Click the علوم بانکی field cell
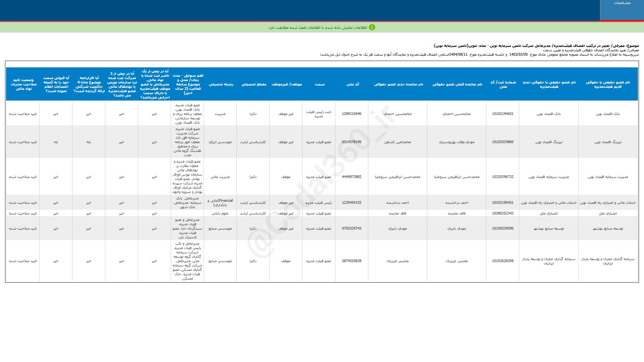This screenshot has width=644, height=362. 220,214
